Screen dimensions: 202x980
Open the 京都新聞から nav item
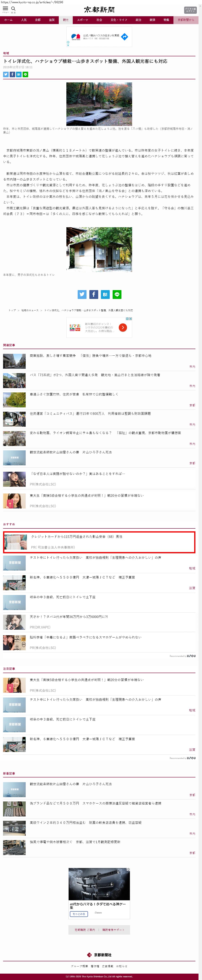pyautogui.click(x=186, y=20)
